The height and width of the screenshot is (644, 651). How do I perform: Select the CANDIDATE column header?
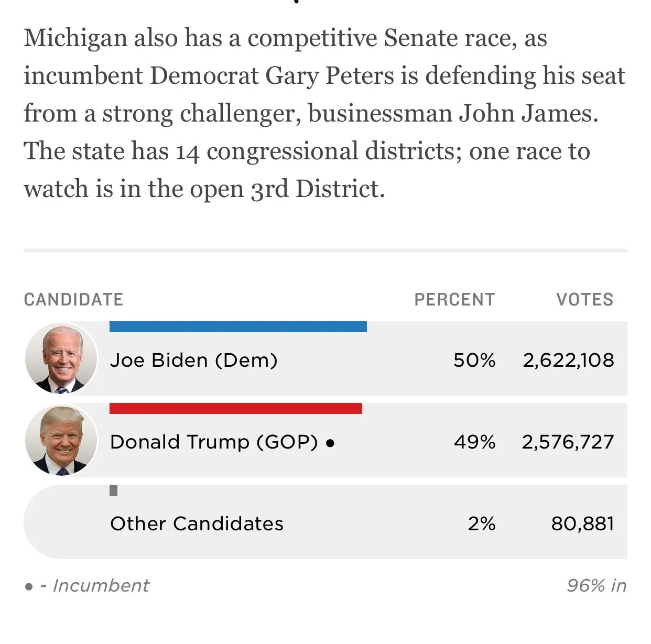(73, 299)
